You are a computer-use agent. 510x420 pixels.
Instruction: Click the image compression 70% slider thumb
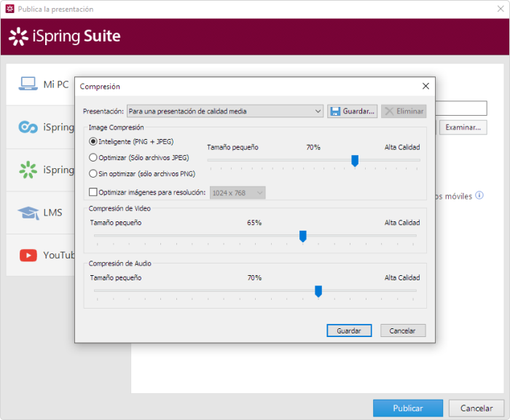tap(355, 161)
